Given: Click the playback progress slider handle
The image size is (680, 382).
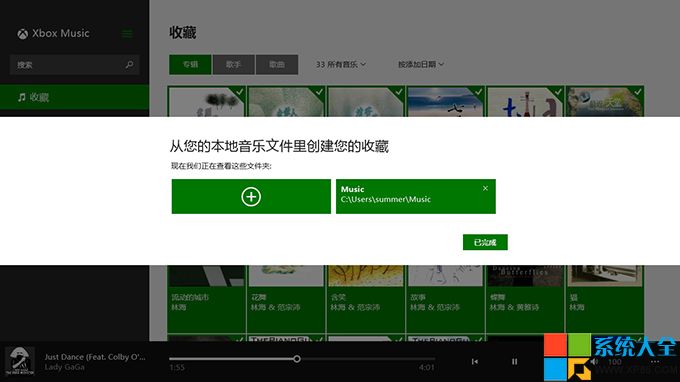Looking at the screenshot, I should [x=297, y=359].
